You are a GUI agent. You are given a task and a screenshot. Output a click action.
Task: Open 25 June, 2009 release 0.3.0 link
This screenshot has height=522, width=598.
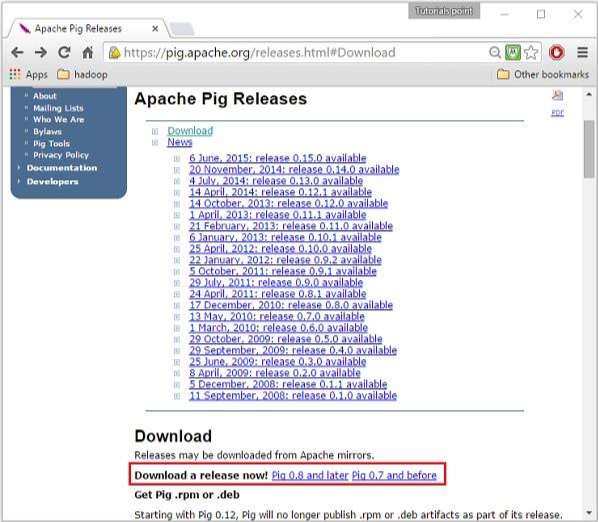tap(278, 362)
